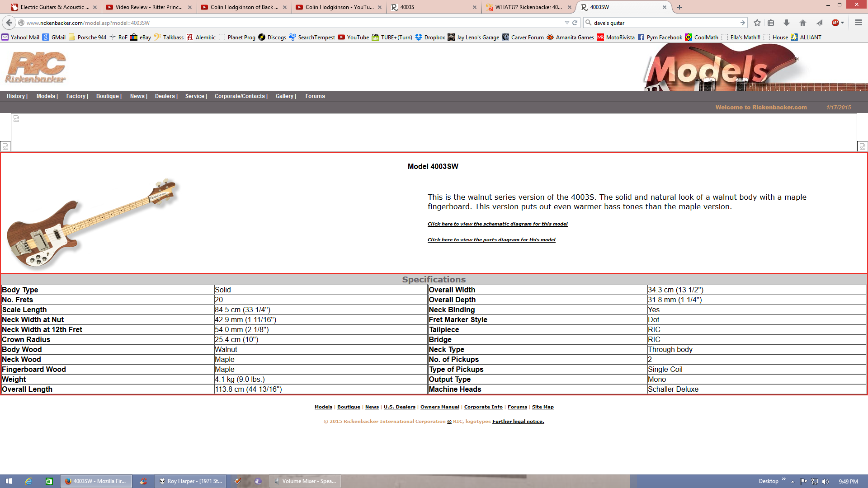
Task: Open the MotoRivista bookmark
Action: click(x=616, y=38)
